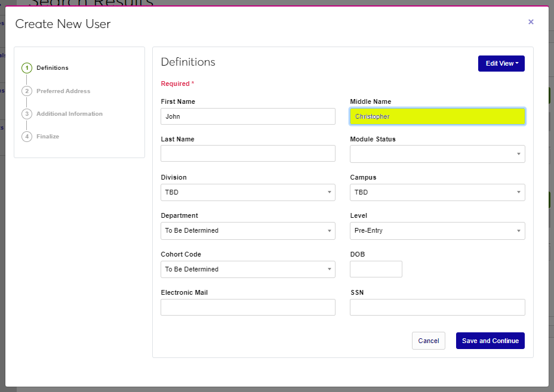The width and height of the screenshot is (554, 392).
Task: Click the First Name input field
Action: click(248, 116)
